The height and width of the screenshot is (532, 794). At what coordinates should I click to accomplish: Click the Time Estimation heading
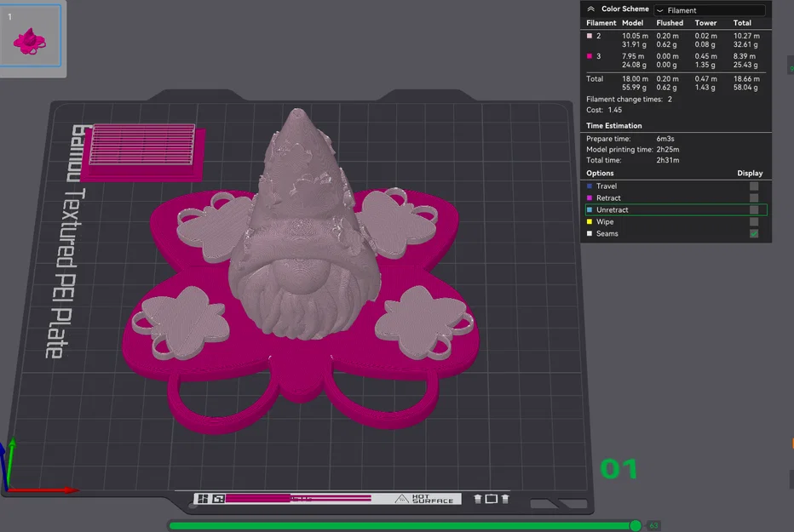point(613,125)
